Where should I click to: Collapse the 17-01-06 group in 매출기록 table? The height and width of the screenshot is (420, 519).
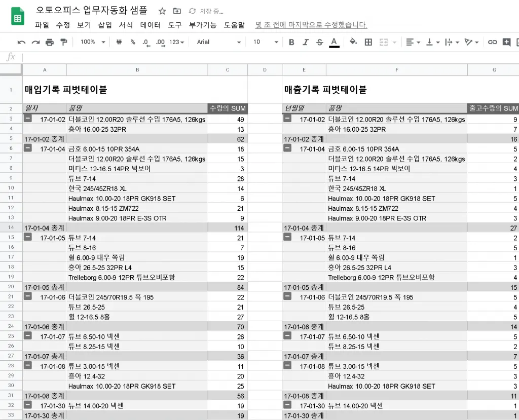[x=287, y=296]
